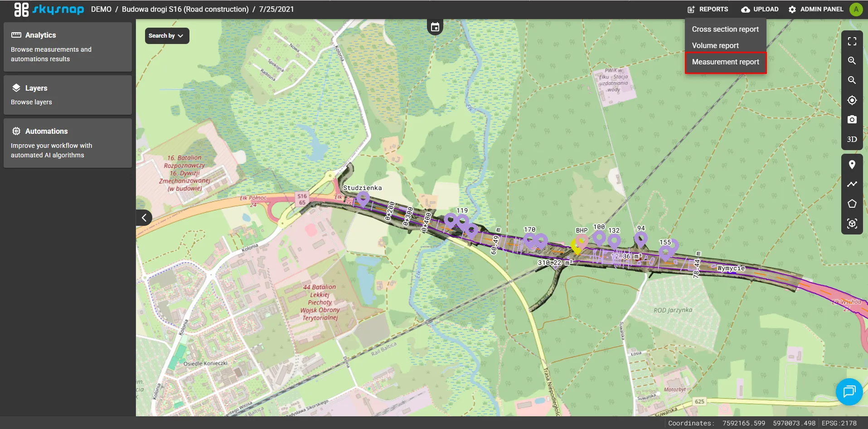Viewport: 868px width, 429px height.
Task: Click the zoom out magnifier icon
Action: (x=852, y=80)
